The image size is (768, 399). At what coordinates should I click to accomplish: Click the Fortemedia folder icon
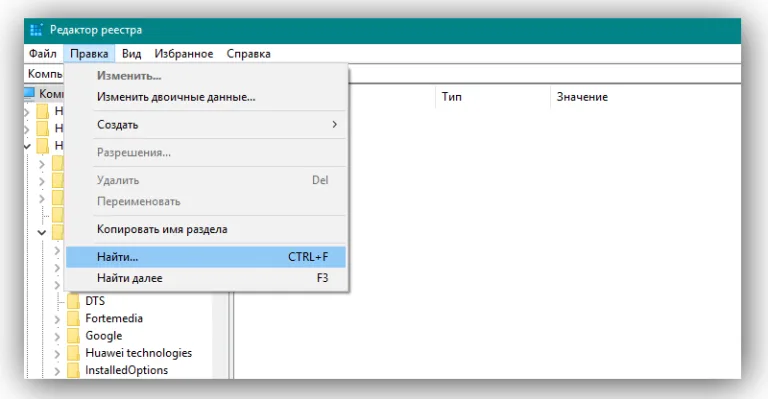(x=73, y=319)
